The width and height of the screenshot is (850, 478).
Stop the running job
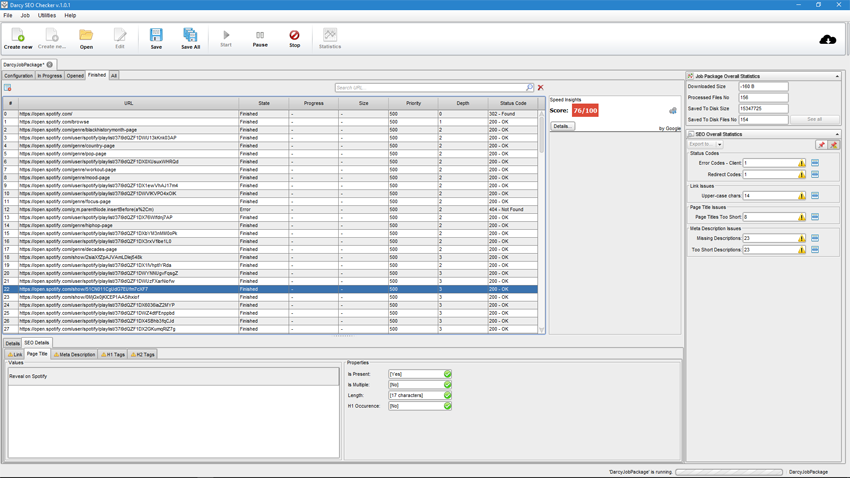[294, 39]
